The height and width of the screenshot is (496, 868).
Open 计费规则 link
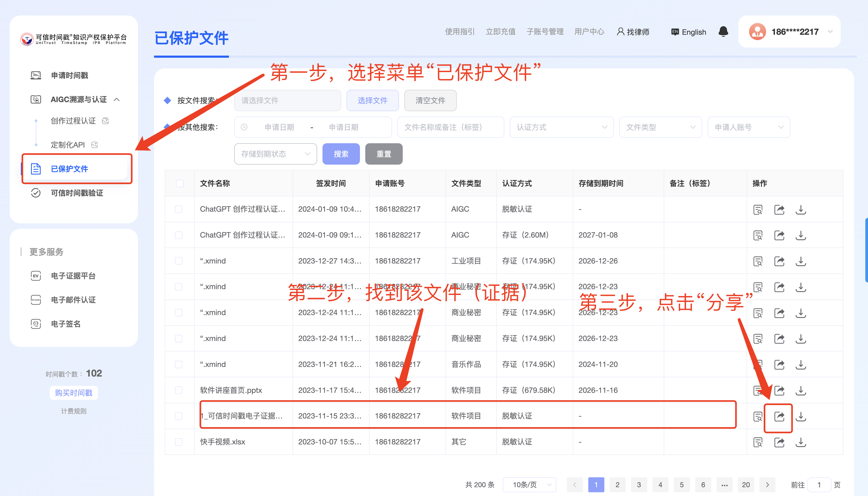point(74,411)
